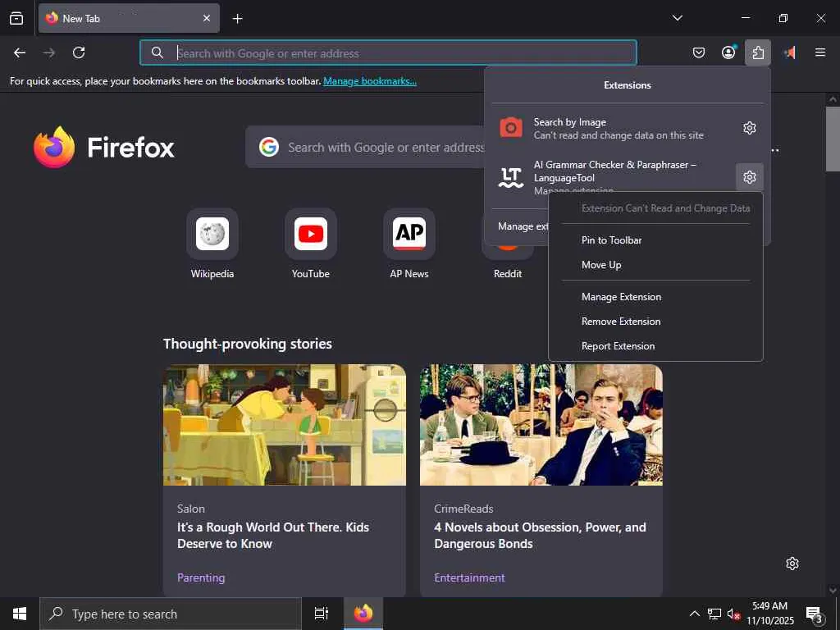
Task: Open new tab personalize gear icon
Action: tap(792, 564)
